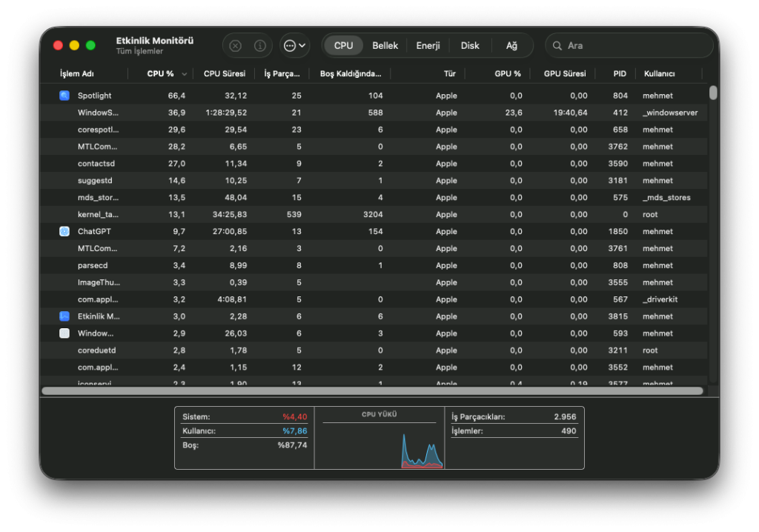Switch to the Enerji tab
The image size is (759, 532).
428,46
